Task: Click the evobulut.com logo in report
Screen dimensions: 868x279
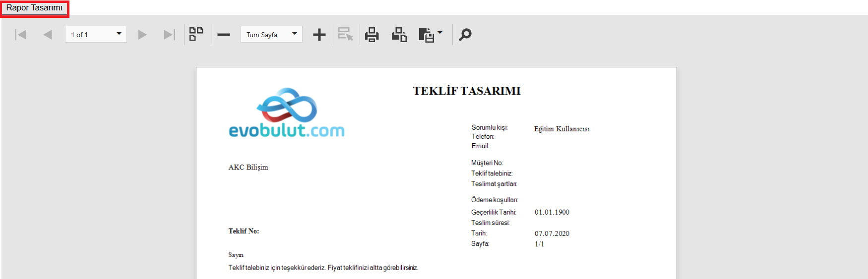Action: point(287,113)
